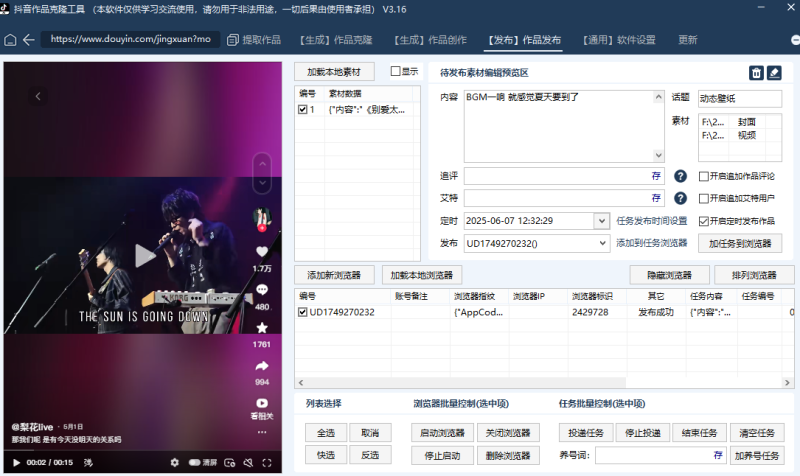Play the video from center play button
Image resolution: width=800 pixels, height=476 pixels.
(x=145, y=256)
